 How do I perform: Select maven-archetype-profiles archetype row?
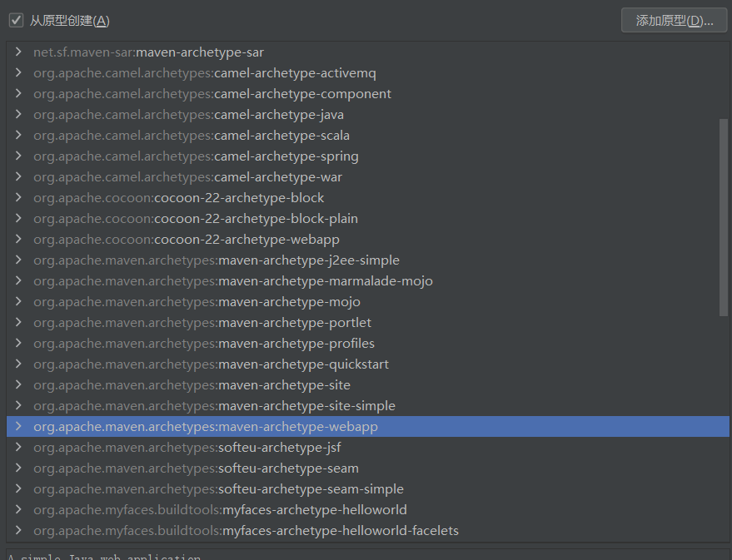click(x=368, y=343)
